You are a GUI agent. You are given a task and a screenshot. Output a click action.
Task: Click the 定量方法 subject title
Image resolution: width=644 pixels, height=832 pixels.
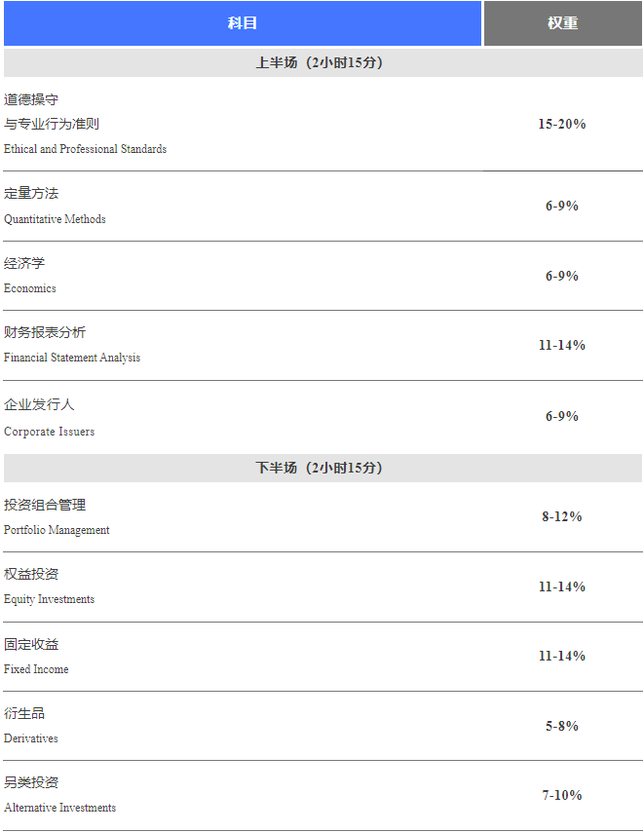click(31, 193)
